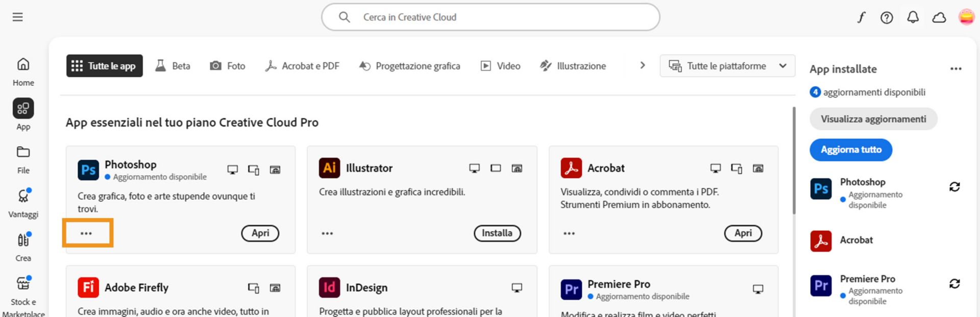Open File in the sidebar
The height and width of the screenshot is (317, 980).
click(x=23, y=160)
